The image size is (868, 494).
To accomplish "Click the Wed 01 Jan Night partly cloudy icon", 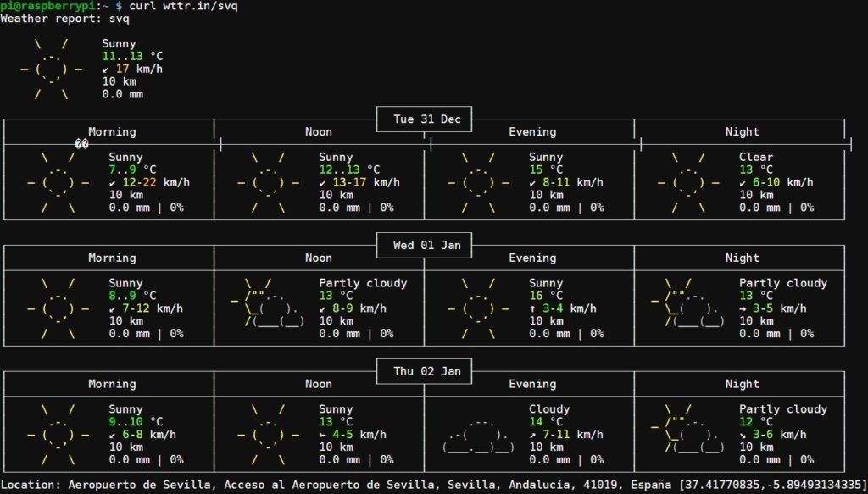I will point(686,308).
